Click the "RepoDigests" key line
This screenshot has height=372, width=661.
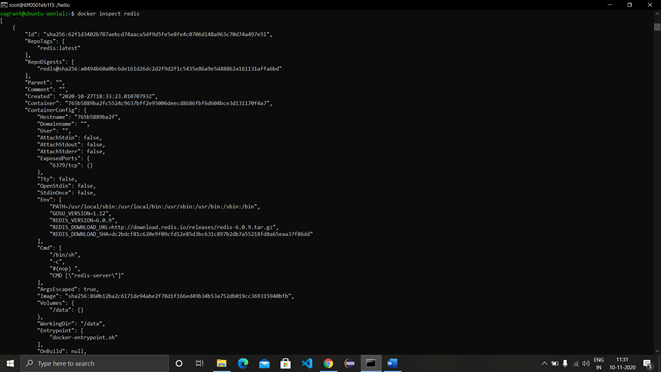[x=50, y=62]
